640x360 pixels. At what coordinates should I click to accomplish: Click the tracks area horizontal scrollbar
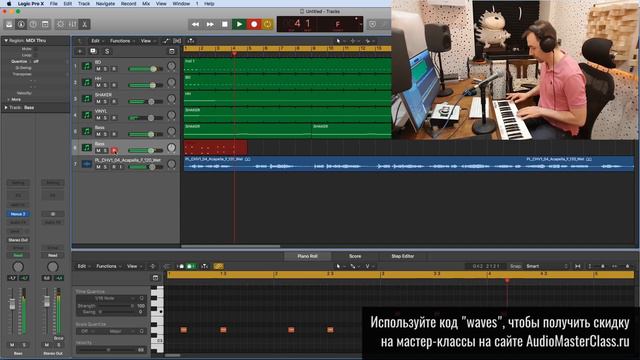coord(231,246)
